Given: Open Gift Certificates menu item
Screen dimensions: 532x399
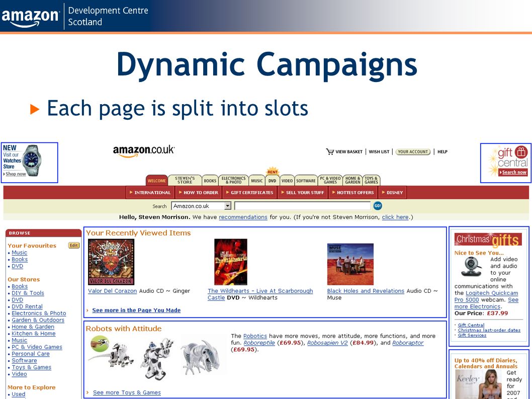Looking at the screenshot, I should click(250, 193).
